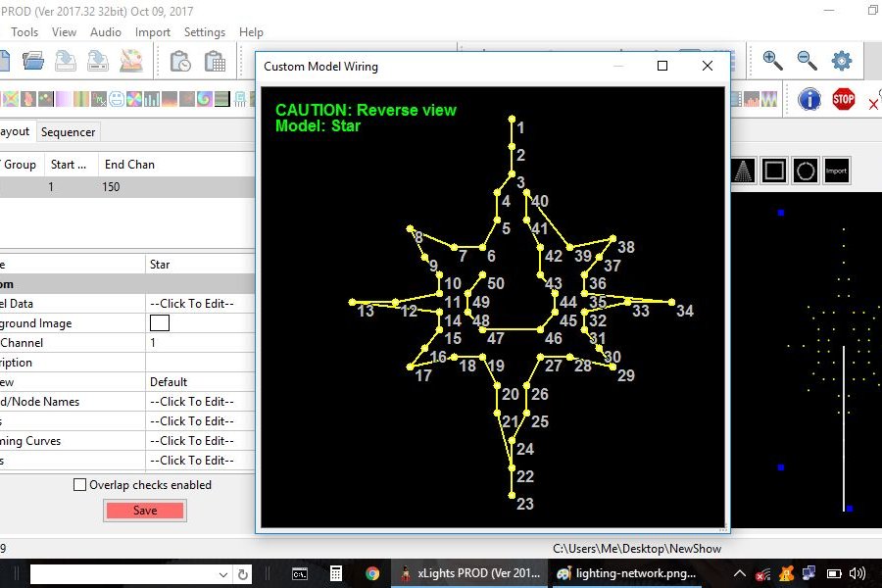Click the blue information icon
The height and width of the screenshot is (588, 882).
pos(809,99)
